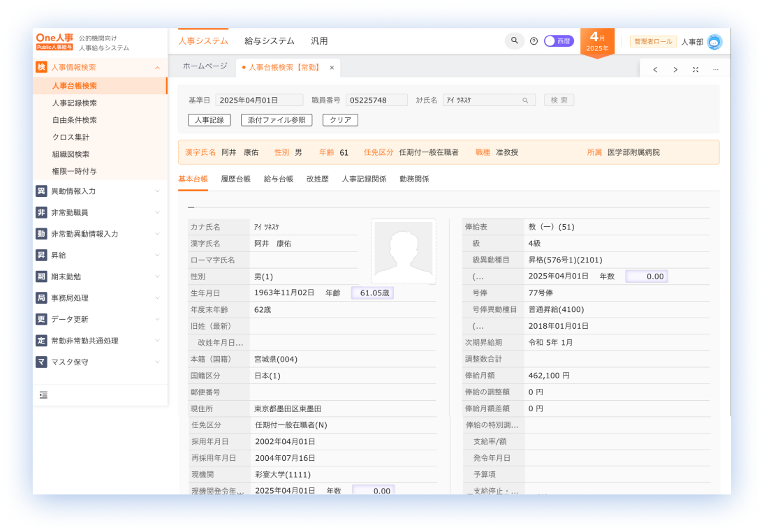Click the 基準日 date input field
This screenshot has width=764, height=532.
[x=259, y=100]
